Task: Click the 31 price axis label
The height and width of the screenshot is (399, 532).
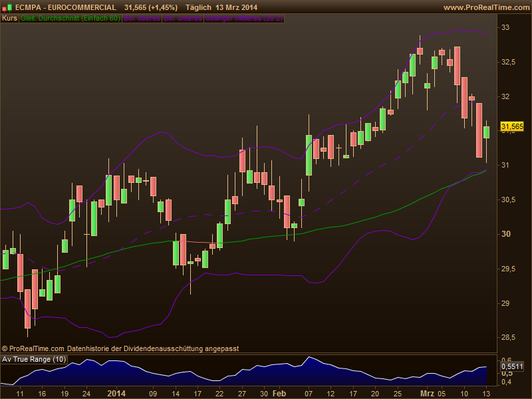Action: (505, 165)
